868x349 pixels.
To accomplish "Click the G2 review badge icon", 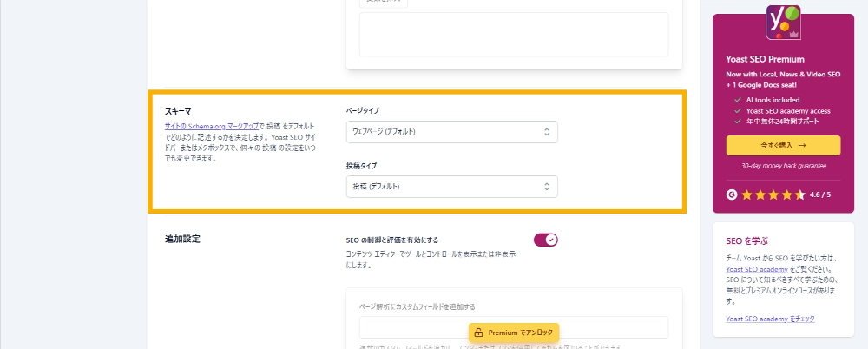I will click(x=733, y=194).
